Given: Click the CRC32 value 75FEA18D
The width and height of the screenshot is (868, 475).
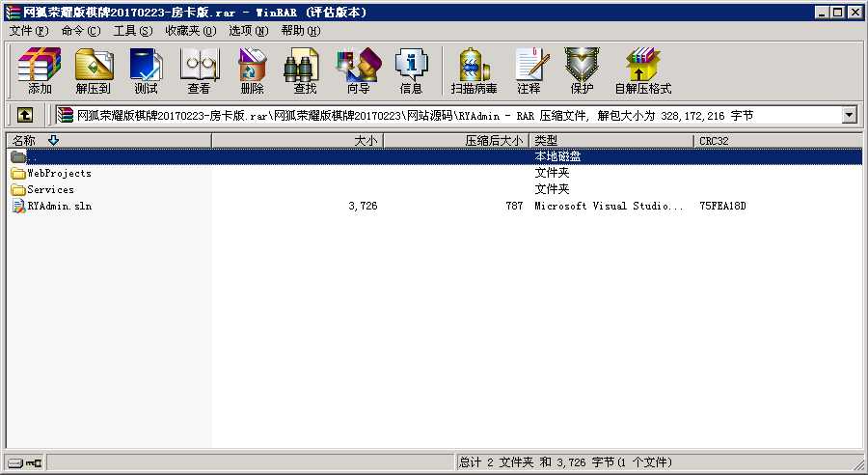Looking at the screenshot, I should click(x=722, y=207).
